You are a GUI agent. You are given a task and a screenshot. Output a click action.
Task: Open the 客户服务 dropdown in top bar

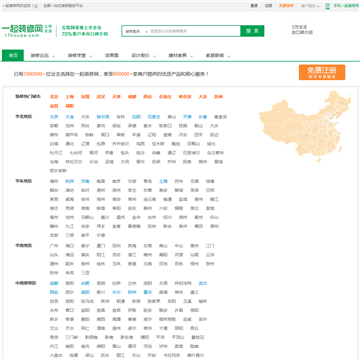point(310,6)
